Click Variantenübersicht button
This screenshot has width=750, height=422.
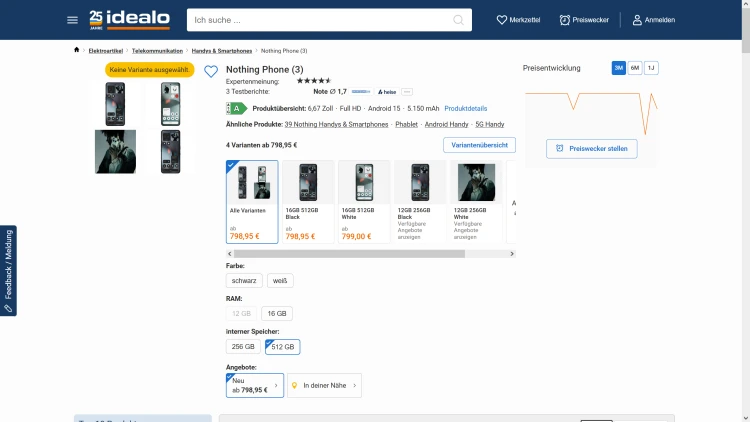click(x=479, y=145)
